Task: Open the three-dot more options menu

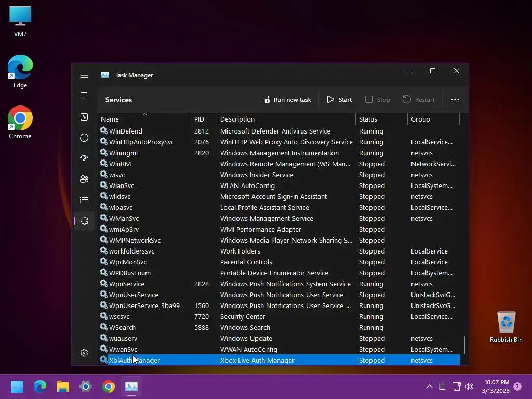Action: pyautogui.click(x=455, y=100)
